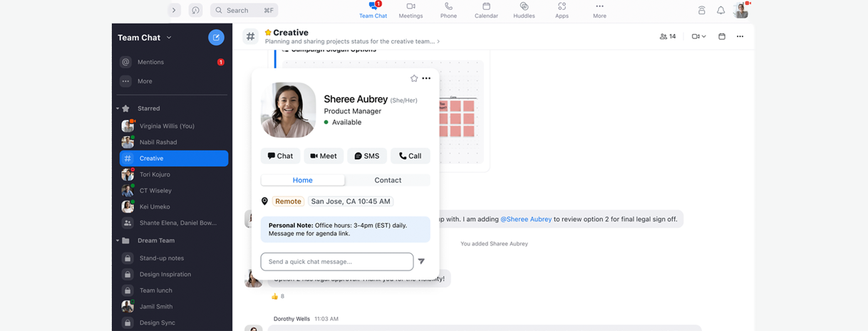Click the San Jose, CA 10:45 AM label

[x=351, y=201]
